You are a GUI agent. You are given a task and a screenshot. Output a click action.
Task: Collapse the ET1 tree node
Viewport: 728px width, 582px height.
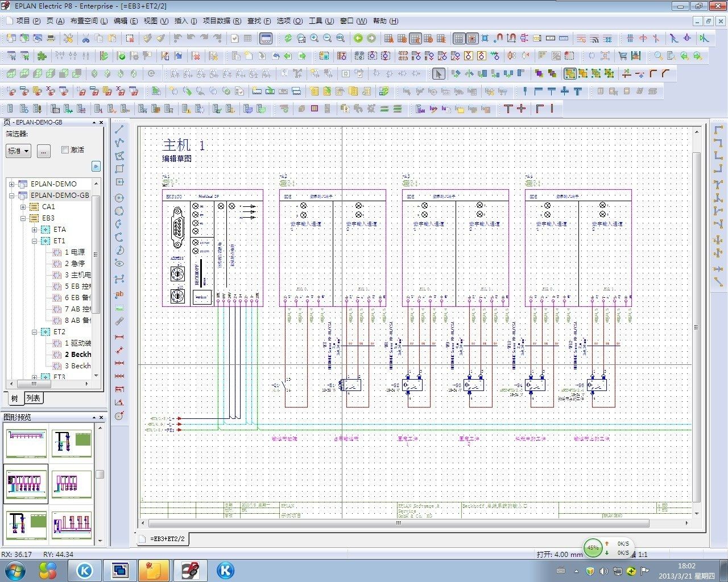coord(35,241)
